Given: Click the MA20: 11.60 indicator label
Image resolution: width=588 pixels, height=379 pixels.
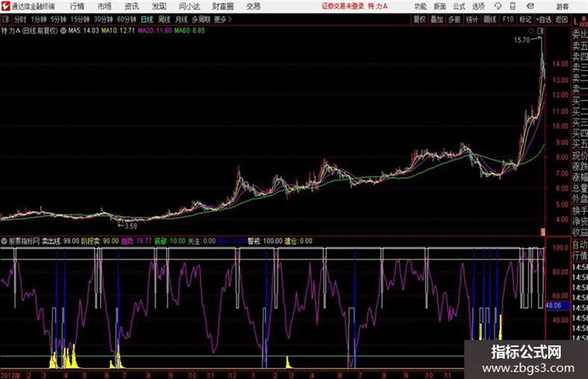Looking at the screenshot, I should pos(154,30).
